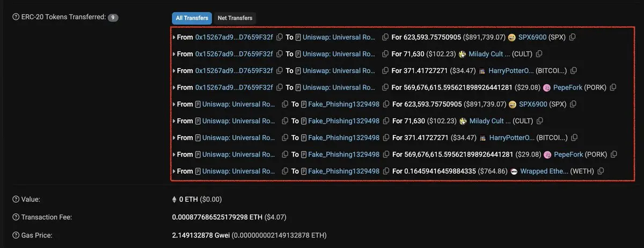Expand the Fake_Phishing1329498 HarryPotterO transfer row arrow
The image size is (644, 248).
coord(174,138)
